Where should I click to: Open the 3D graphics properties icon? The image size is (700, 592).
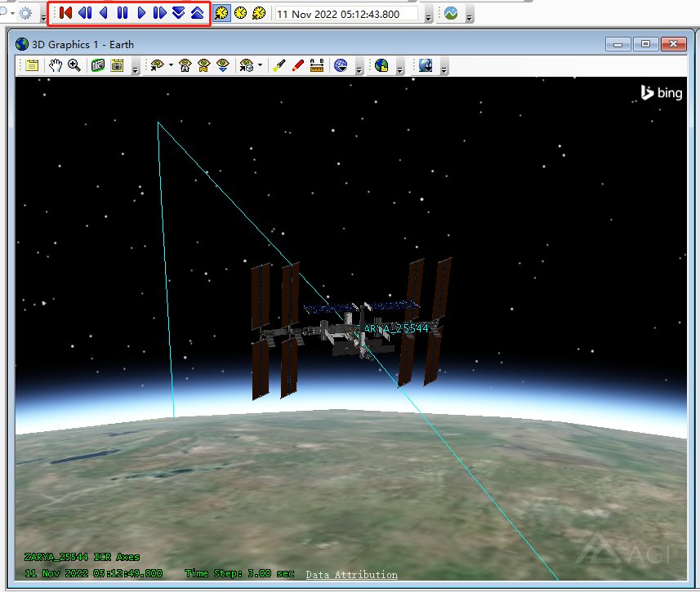point(33,66)
